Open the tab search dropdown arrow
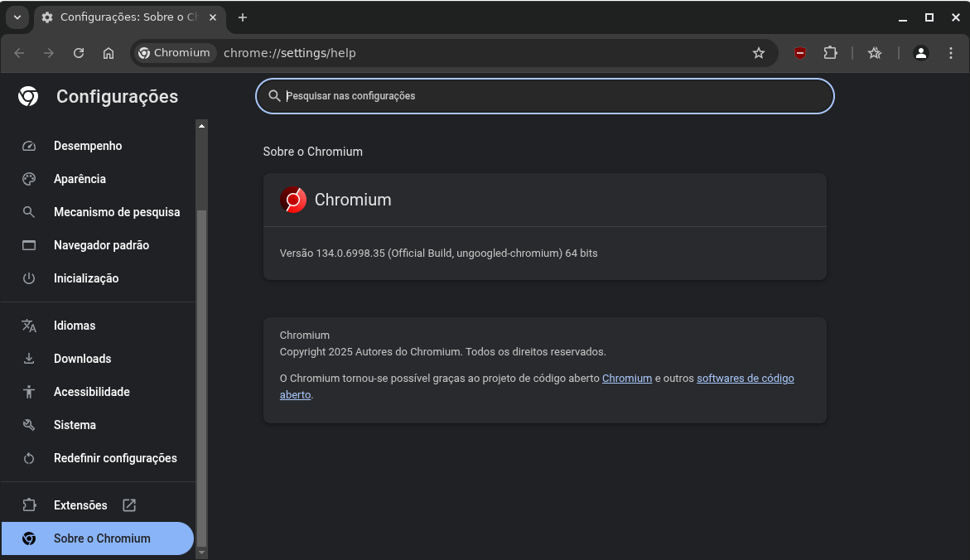Viewport: 970px width, 560px height. point(17,18)
